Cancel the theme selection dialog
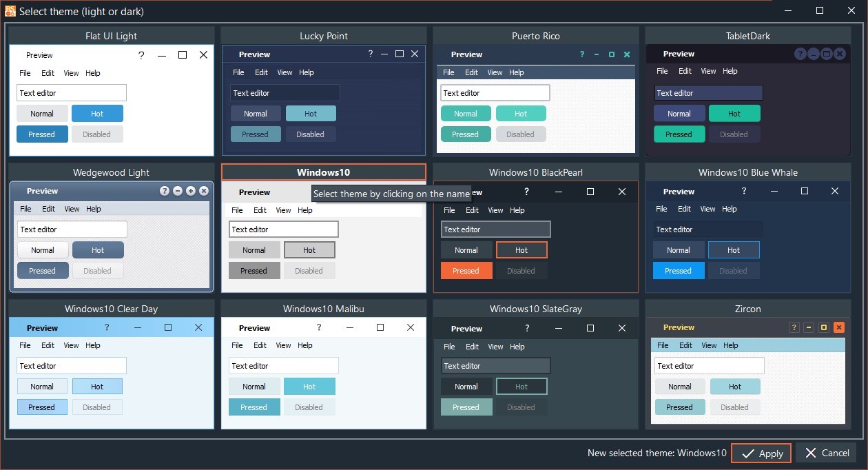The image size is (868, 470). (x=827, y=453)
